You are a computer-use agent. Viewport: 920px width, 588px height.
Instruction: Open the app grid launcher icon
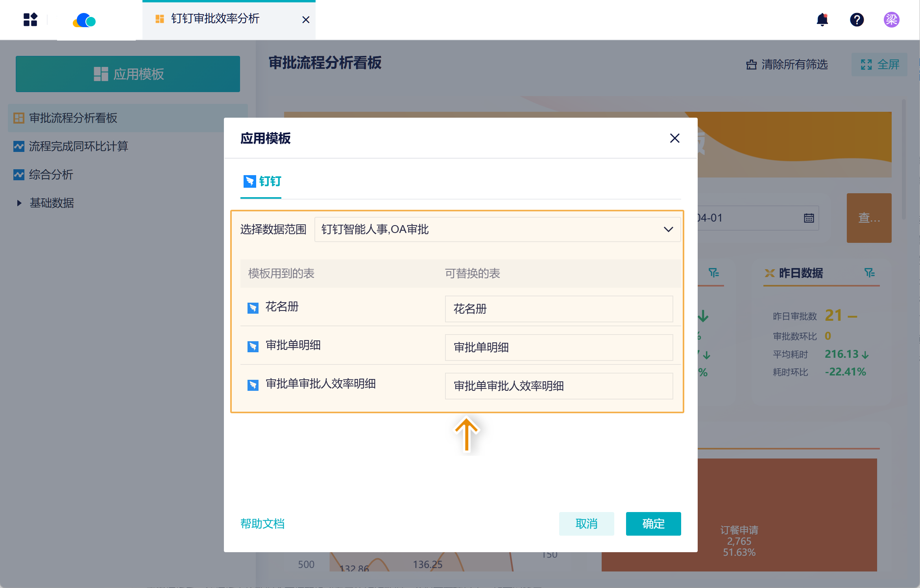pyautogui.click(x=30, y=19)
